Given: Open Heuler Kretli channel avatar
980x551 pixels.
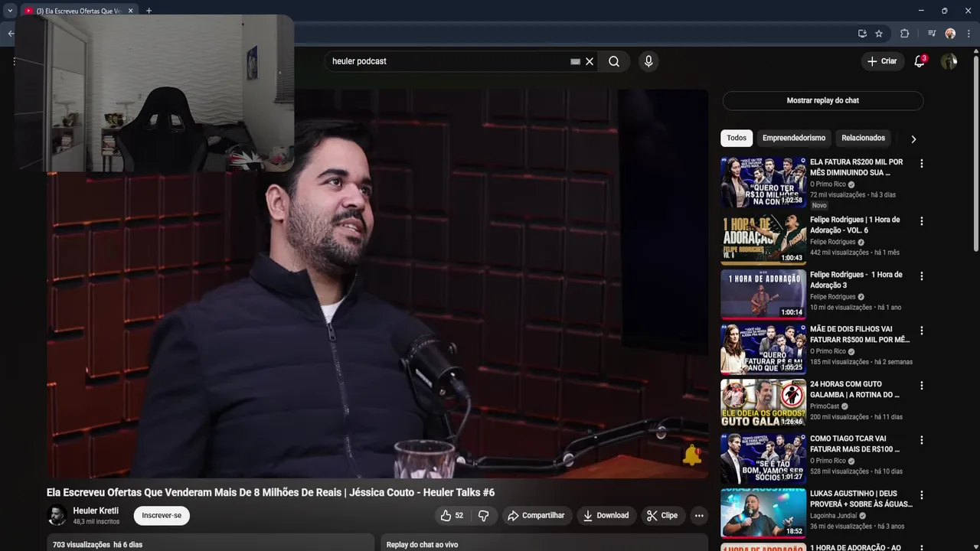Looking at the screenshot, I should click(x=57, y=516).
